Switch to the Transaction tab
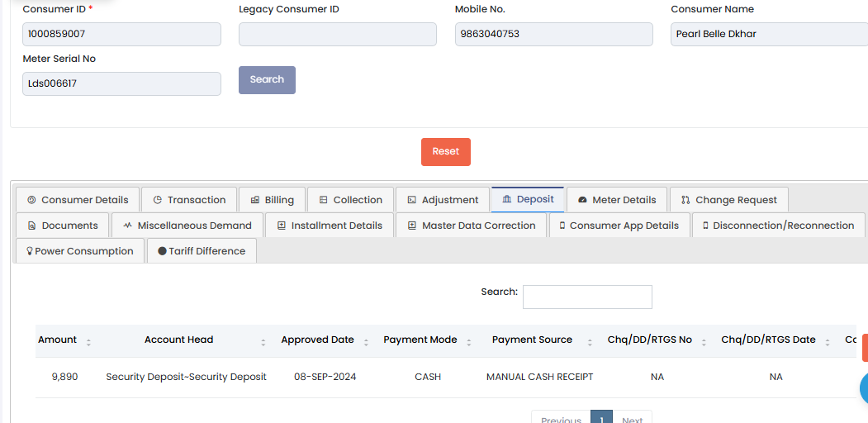868x423 pixels. pos(189,200)
